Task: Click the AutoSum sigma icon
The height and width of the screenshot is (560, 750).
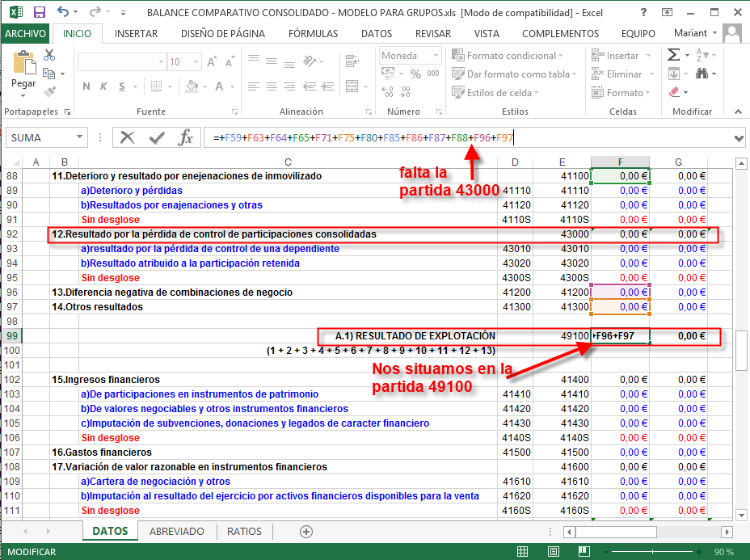Action: pyautogui.click(x=673, y=55)
